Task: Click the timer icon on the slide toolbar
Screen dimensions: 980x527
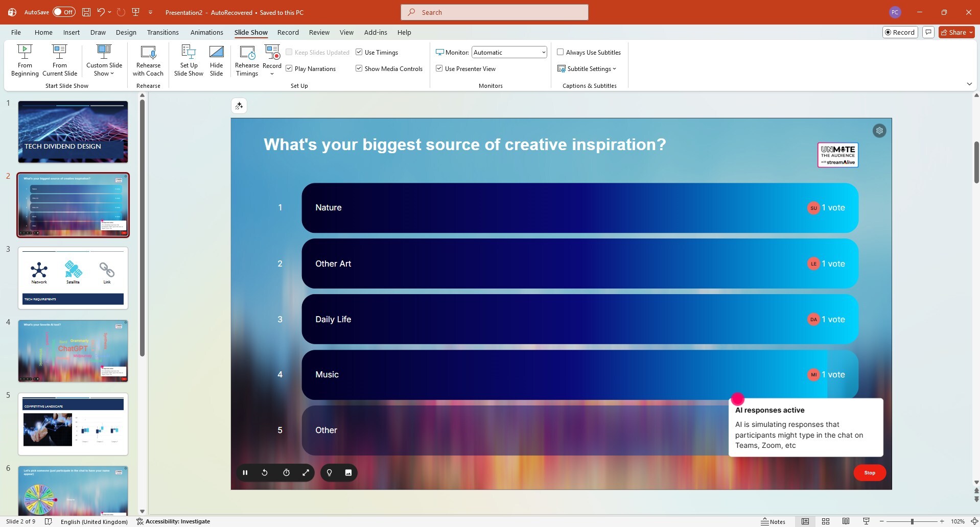Action: click(x=286, y=473)
